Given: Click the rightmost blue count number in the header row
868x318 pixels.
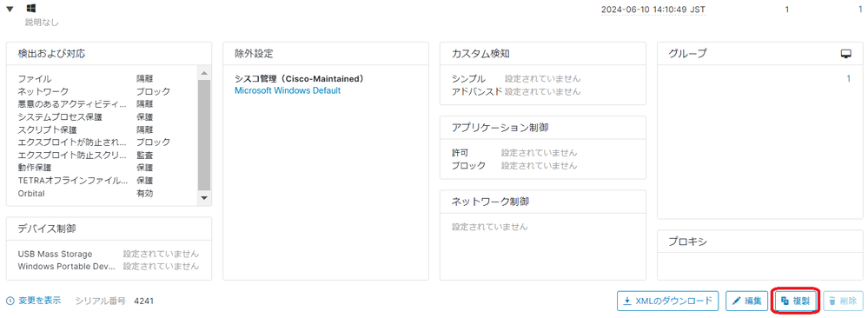Looking at the screenshot, I should pos(859,10).
